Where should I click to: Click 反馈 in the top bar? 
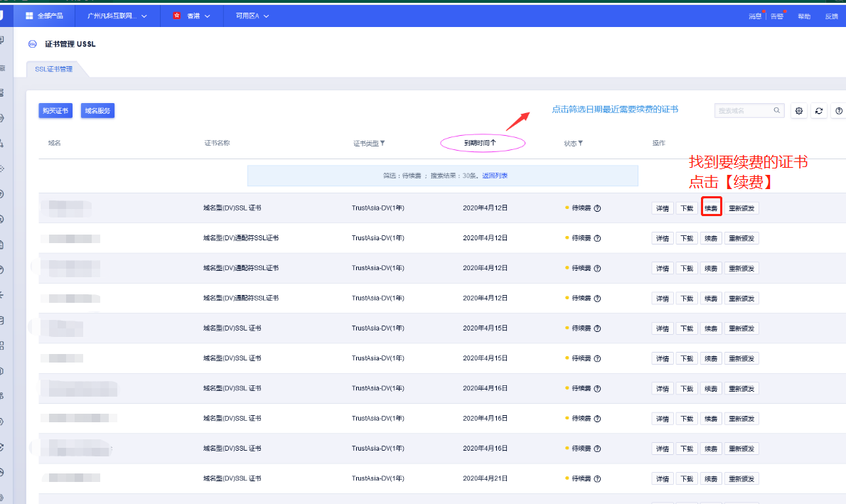tap(832, 16)
